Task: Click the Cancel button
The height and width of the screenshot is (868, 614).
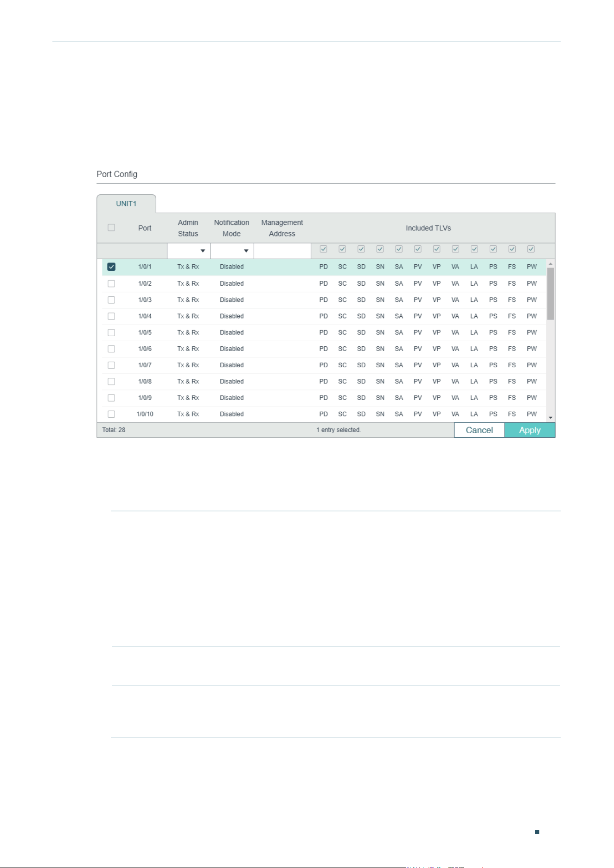Action: 479,430
